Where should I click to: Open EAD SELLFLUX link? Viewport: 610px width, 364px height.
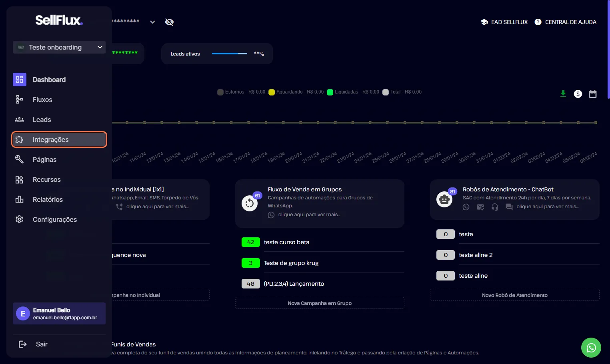pyautogui.click(x=504, y=22)
